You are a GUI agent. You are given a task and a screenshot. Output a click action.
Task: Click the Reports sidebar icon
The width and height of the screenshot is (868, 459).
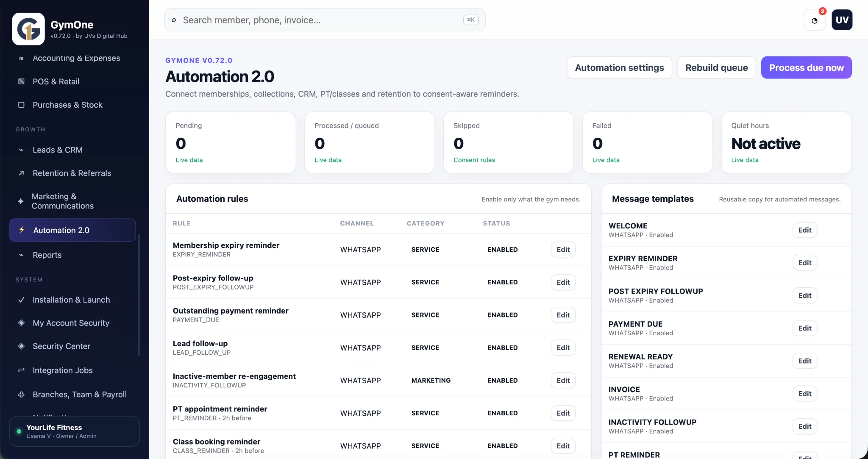[21, 255]
